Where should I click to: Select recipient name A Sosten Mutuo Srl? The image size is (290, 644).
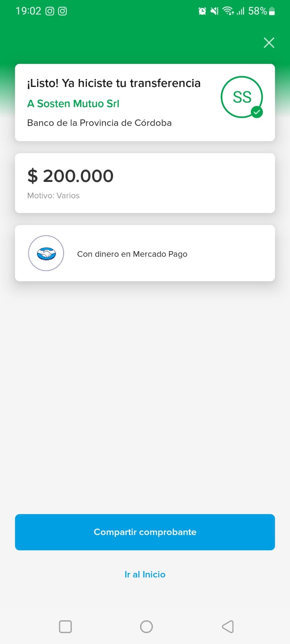[73, 103]
